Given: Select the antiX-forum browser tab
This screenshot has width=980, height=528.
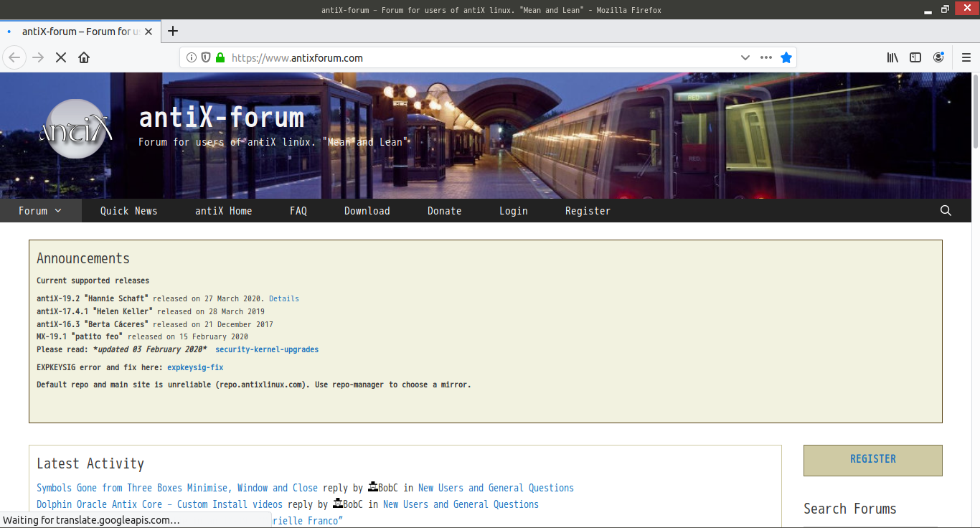Looking at the screenshot, I should click(80, 32).
